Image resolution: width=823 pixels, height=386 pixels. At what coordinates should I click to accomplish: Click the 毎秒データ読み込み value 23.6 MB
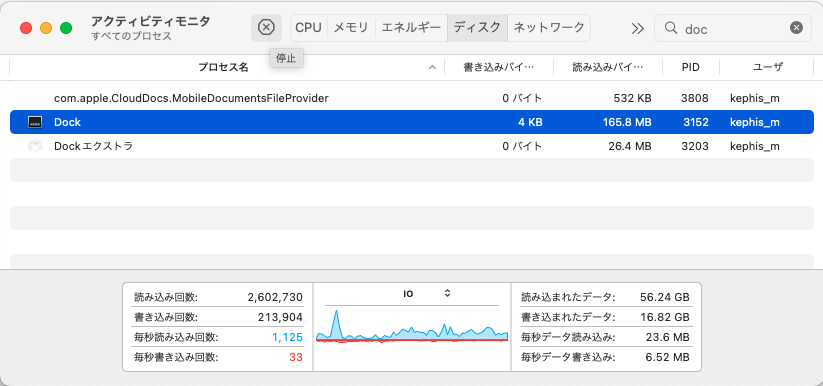point(667,337)
